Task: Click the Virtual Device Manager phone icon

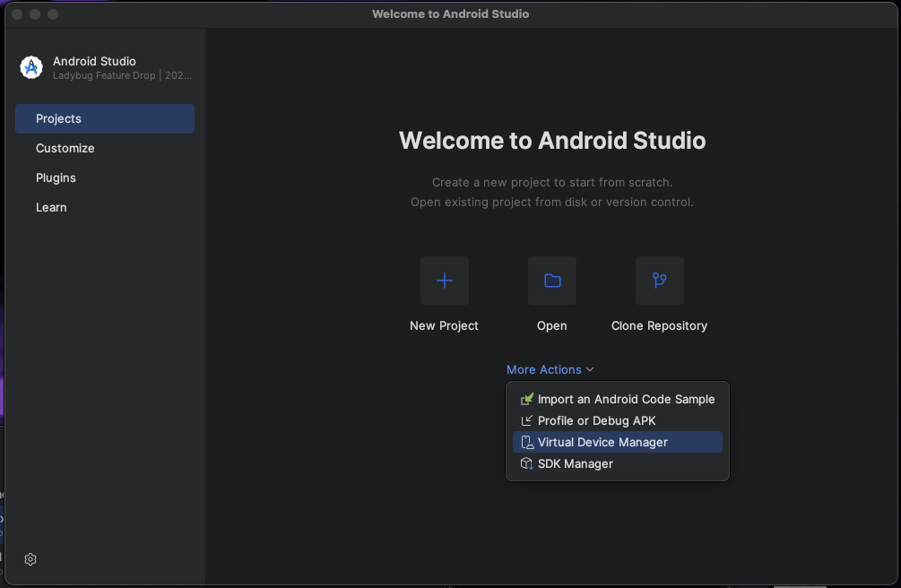Action: (527, 442)
